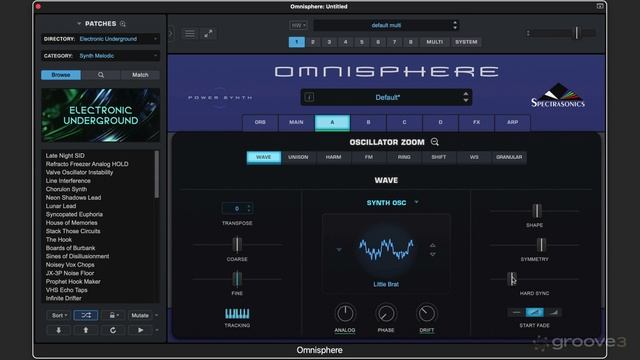This screenshot has height=360, width=640.
Task: Click the Coarse tuning slider
Action: click(237, 244)
